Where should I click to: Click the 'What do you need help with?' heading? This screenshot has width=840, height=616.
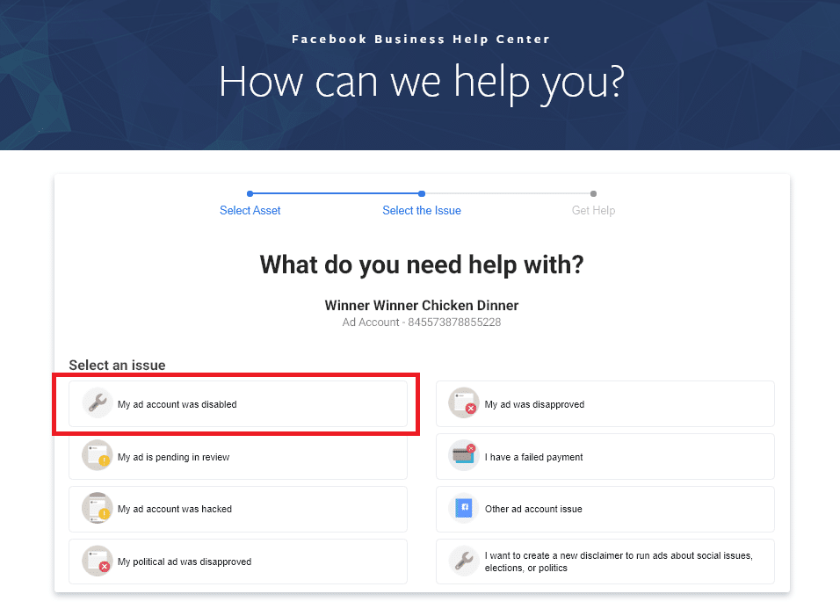[422, 265]
